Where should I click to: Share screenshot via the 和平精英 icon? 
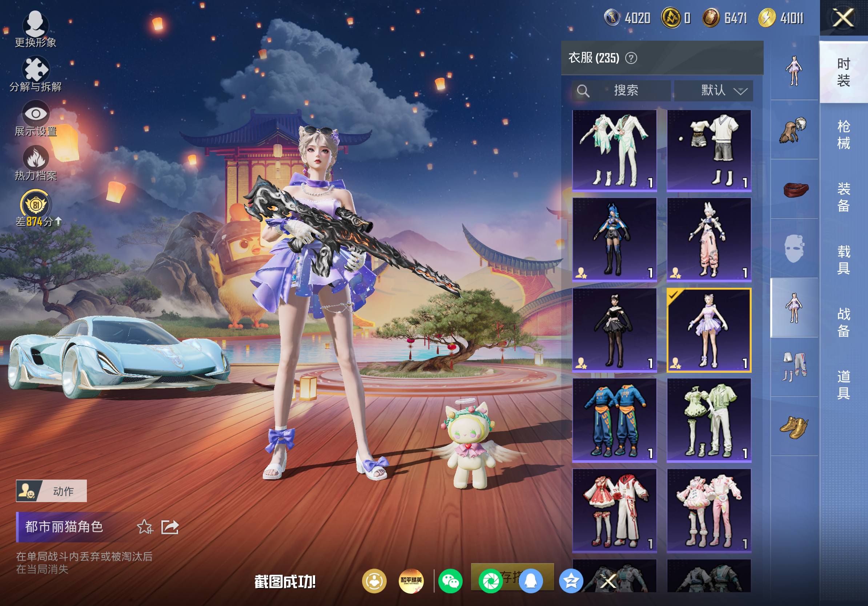click(411, 581)
